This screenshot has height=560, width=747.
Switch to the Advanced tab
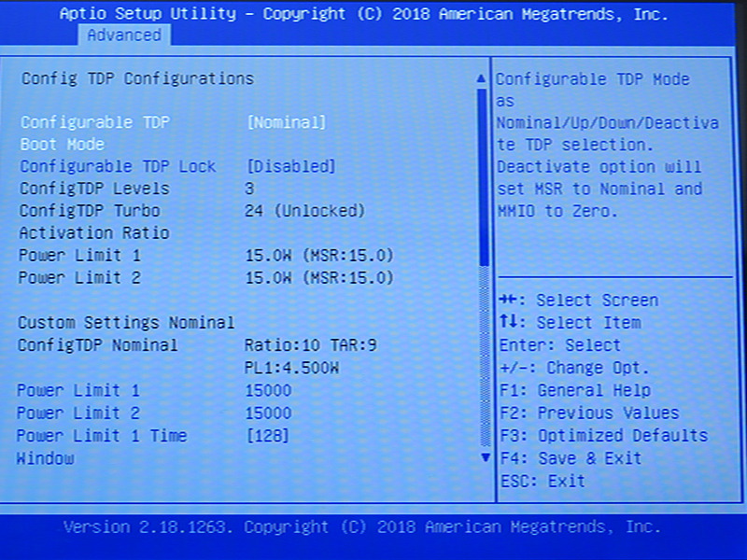(x=126, y=35)
